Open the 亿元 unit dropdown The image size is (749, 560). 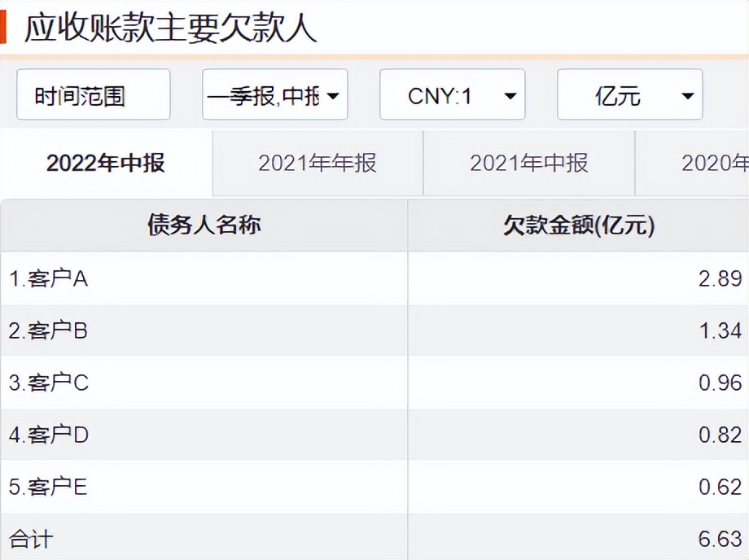[629, 94]
